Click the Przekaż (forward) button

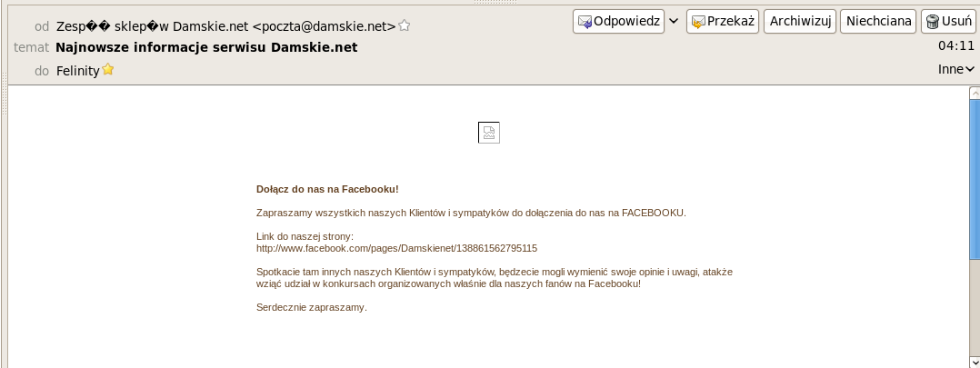pyautogui.click(x=723, y=21)
